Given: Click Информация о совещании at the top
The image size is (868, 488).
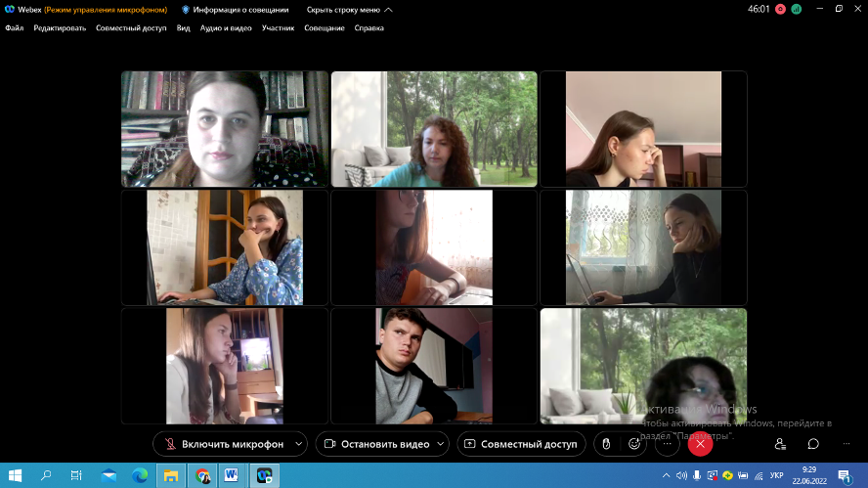Looking at the screenshot, I should pos(236,10).
